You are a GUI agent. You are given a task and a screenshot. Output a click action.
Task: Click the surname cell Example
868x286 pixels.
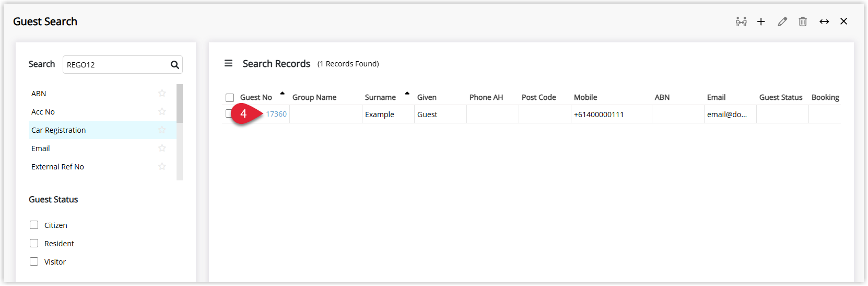click(x=388, y=115)
